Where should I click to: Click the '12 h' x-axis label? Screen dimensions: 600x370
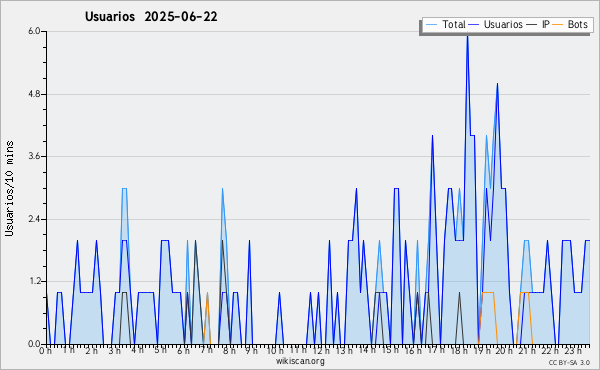click(321, 351)
